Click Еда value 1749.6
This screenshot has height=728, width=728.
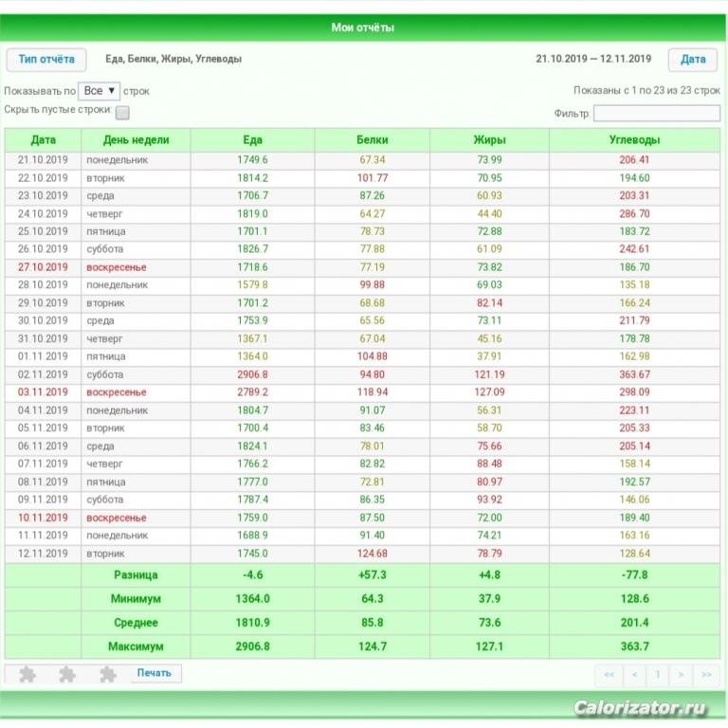pos(252,160)
